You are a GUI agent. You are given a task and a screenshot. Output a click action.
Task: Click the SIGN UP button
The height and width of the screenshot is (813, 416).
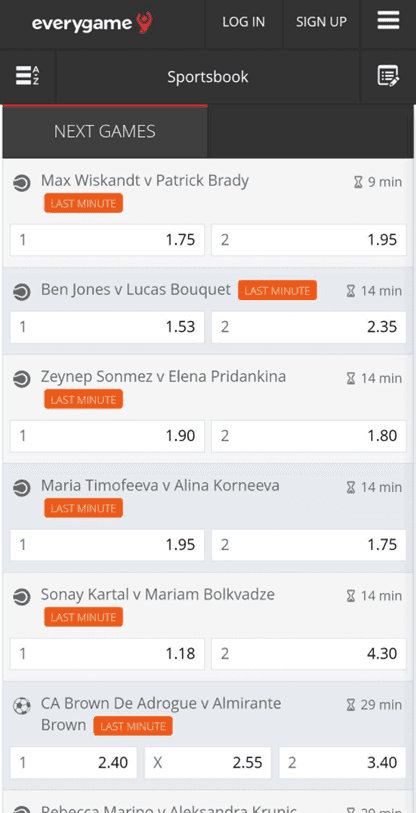(x=322, y=22)
